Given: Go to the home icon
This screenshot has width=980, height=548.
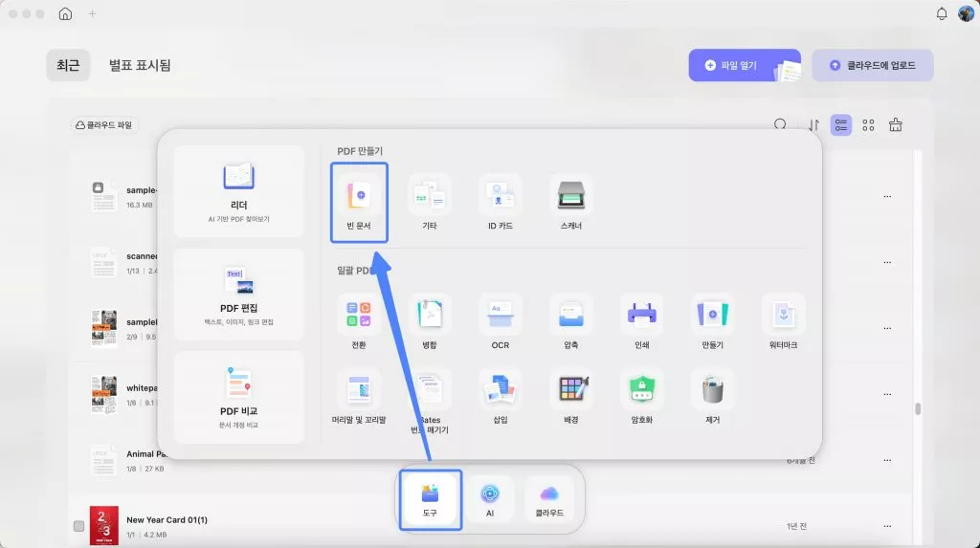Looking at the screenshot, I should 65,13.
